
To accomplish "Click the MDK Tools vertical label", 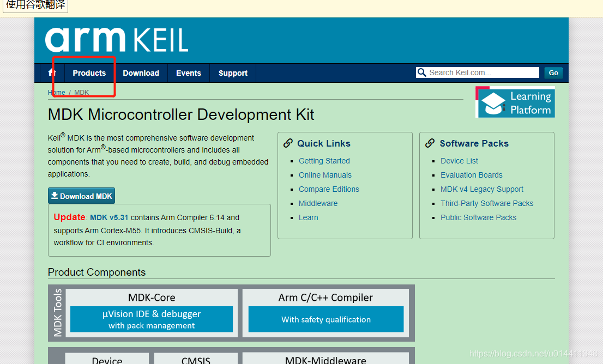I will (57, 313).
